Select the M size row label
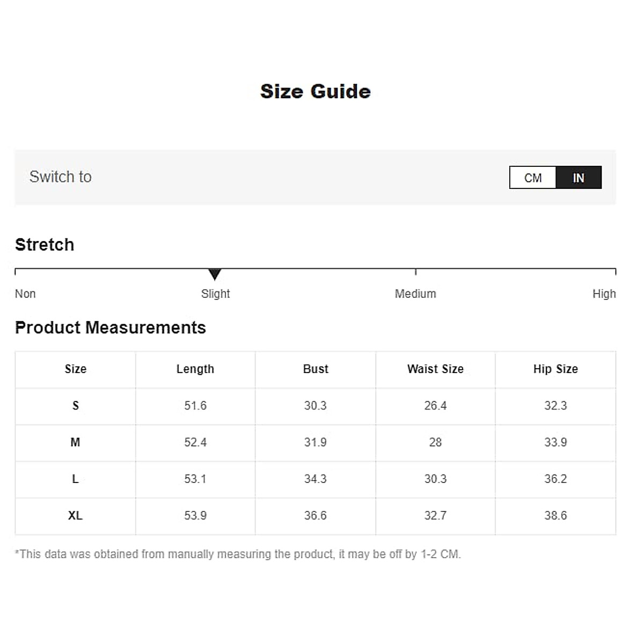 (75, 442)
